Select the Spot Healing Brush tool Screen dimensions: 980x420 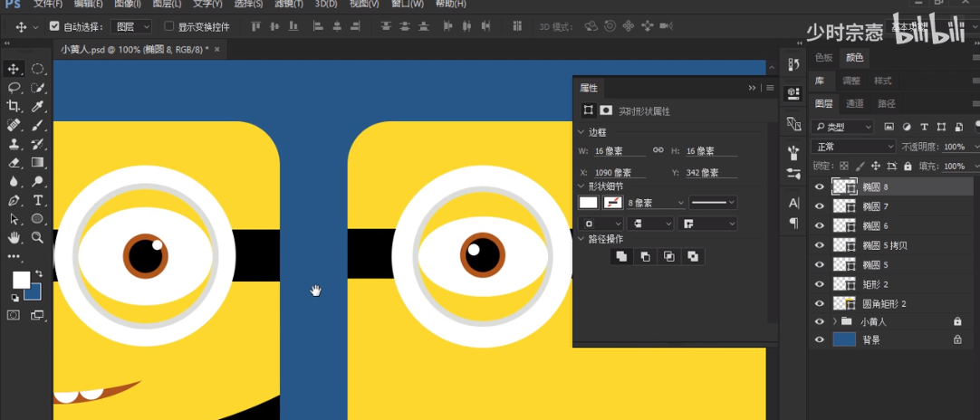14,125
